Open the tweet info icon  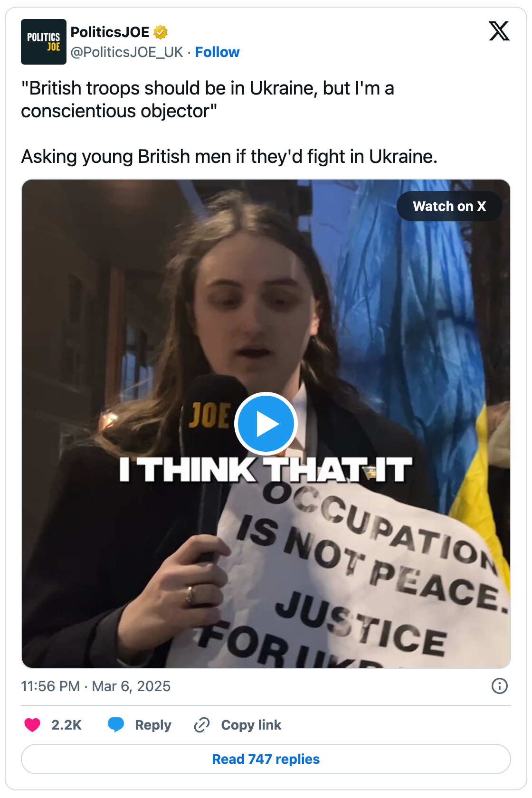coord(500,686)
